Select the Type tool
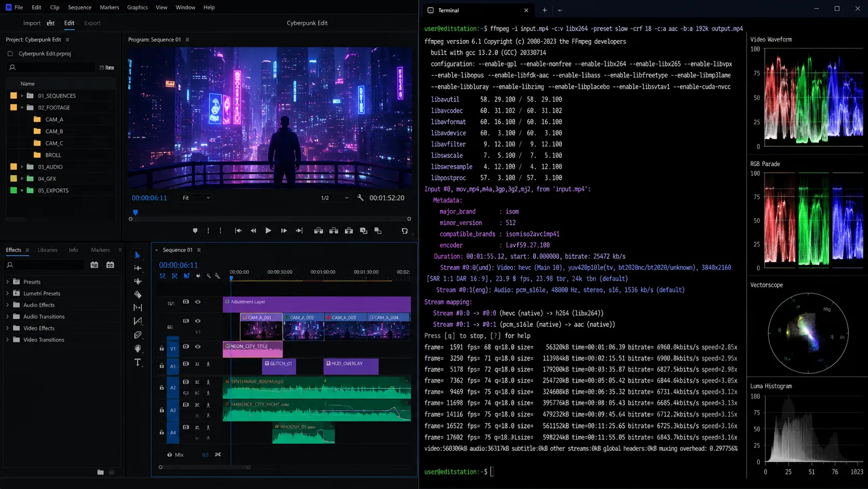 (x=137, y=362)
